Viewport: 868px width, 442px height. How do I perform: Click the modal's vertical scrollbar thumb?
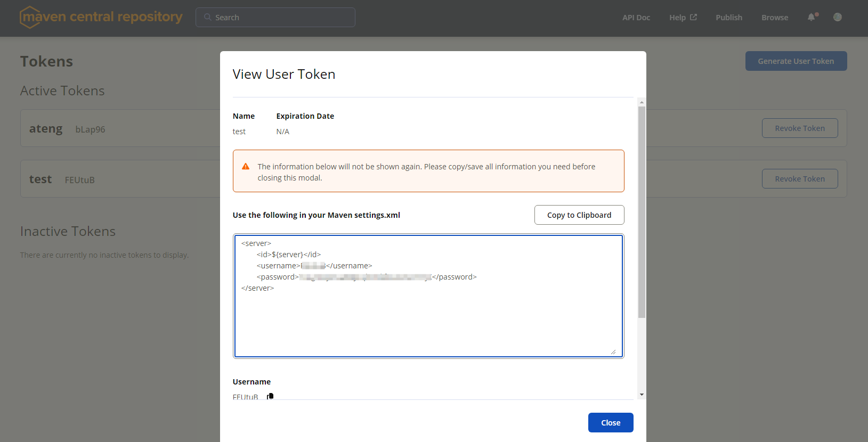coord(642,213)
